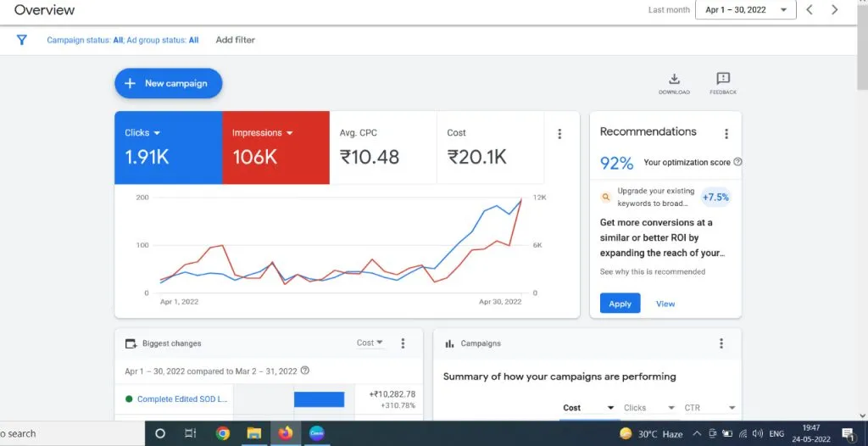
Task: Open Campaigns card three-dot menu
Action: click(721, 343)
